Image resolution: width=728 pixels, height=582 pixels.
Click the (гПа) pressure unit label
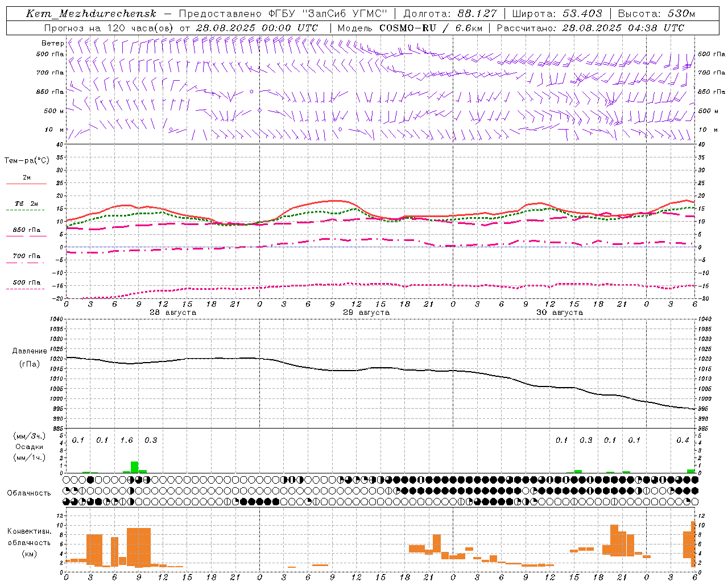30,364
